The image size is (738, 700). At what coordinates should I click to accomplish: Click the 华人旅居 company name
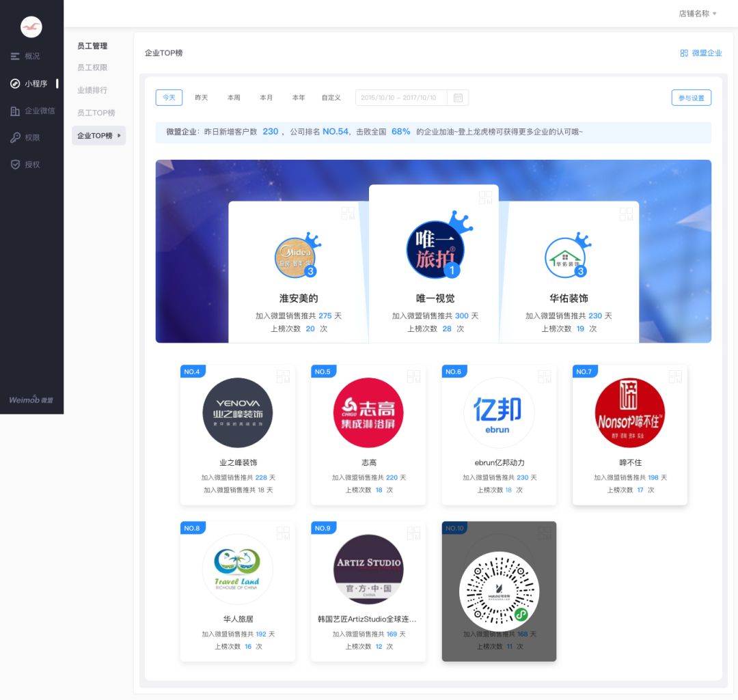point(238,619)
